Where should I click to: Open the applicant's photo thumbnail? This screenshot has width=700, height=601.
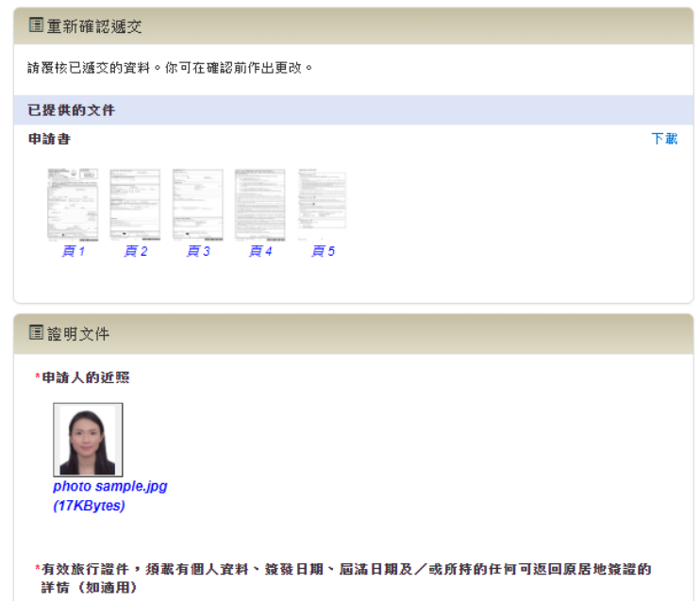88,440
